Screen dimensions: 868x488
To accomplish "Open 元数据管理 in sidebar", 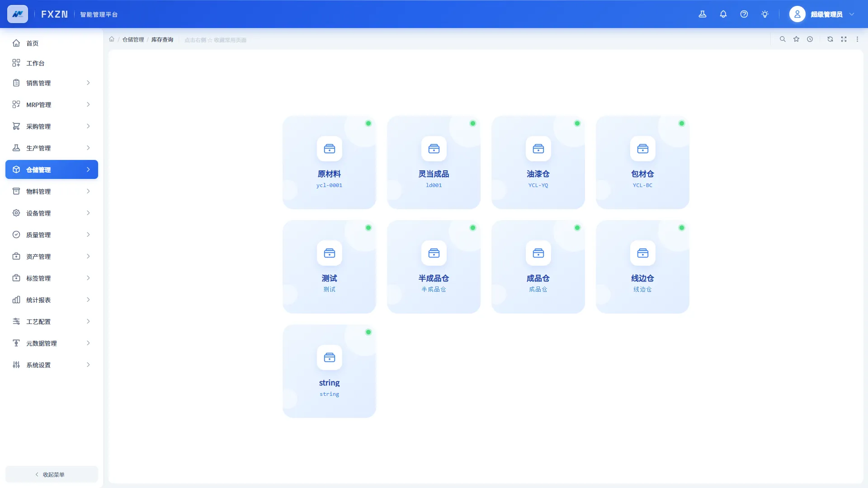I will point(52,343).
